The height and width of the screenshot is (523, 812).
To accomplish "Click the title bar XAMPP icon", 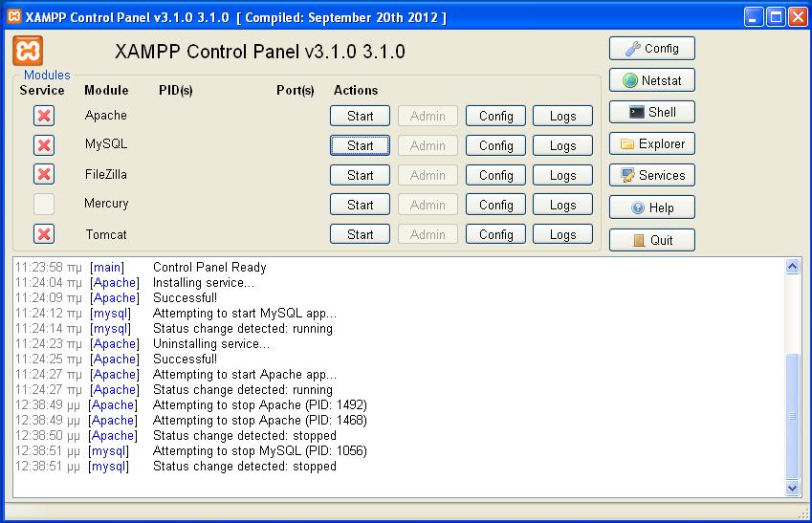I will tap(14, 16).
